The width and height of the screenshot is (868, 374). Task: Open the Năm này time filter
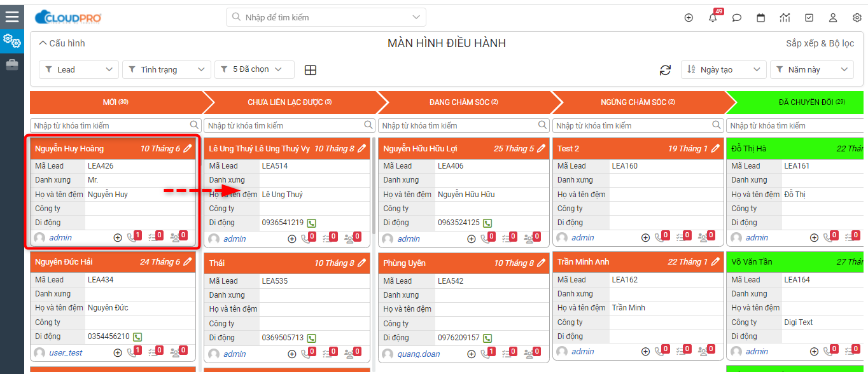(811, 69)
